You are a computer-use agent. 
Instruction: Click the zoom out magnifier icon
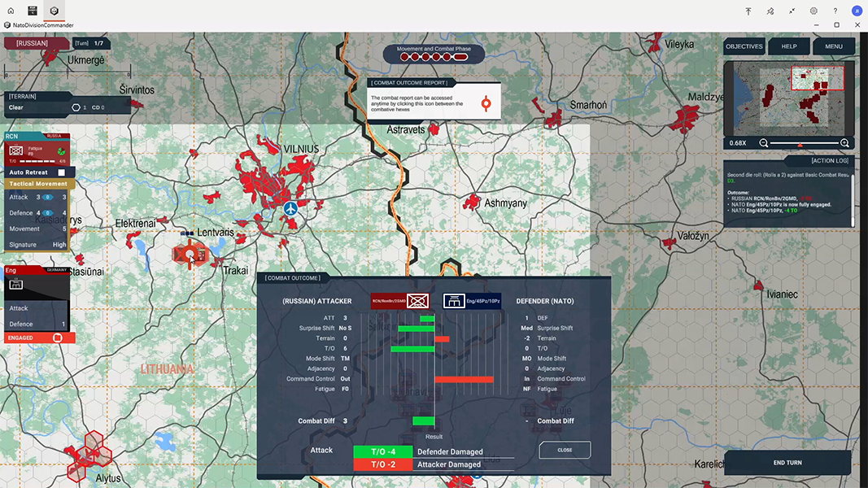[x=764, y=143]
